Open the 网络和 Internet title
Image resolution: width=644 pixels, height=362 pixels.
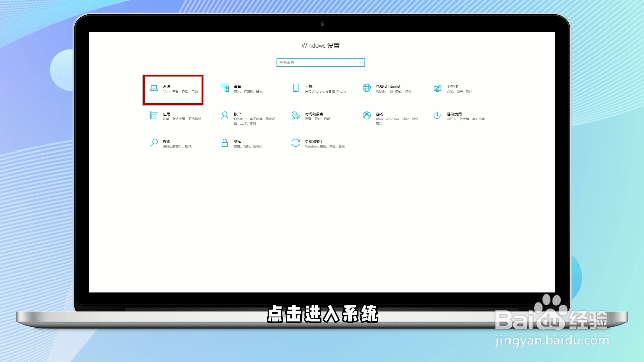[388, 86]
